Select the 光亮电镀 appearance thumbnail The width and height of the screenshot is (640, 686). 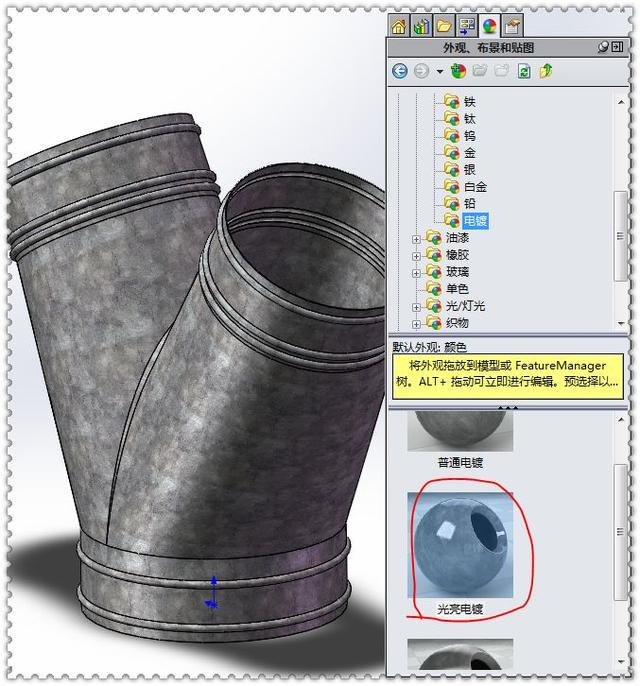[x=460, y=545]
